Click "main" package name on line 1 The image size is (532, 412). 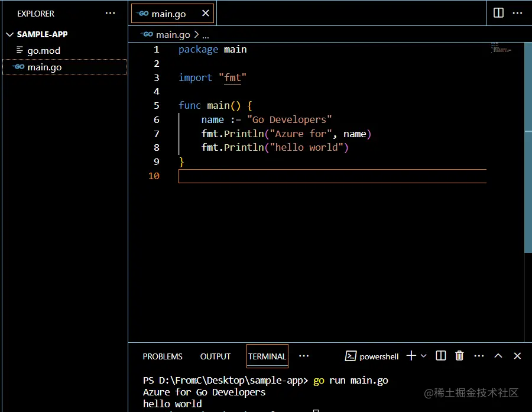tap(235, 50)
